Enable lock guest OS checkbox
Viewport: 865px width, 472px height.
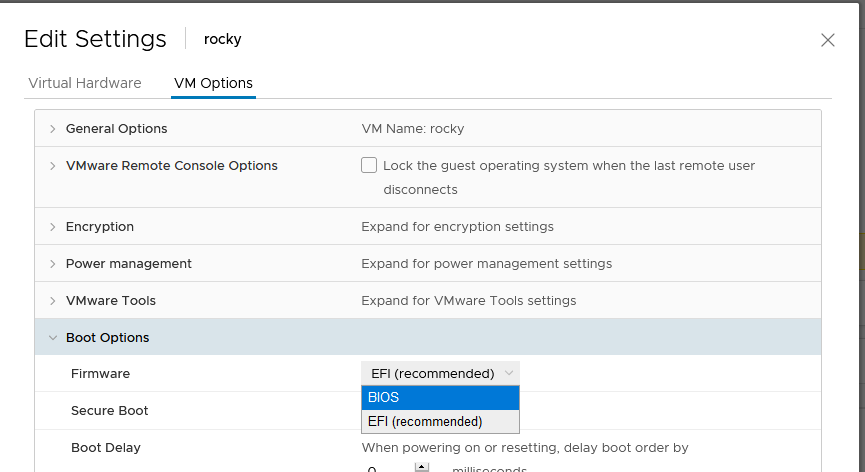(x=369, y=165)
